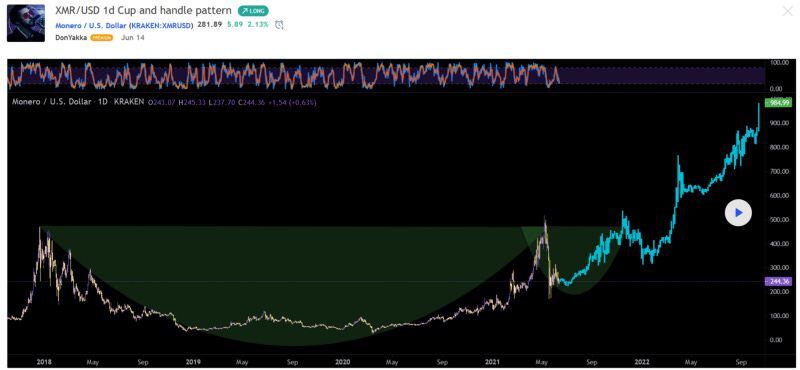Open the DonYakka author profile link
The width and height of the screenshot is (800, 370).
click(x=71, y=38)
